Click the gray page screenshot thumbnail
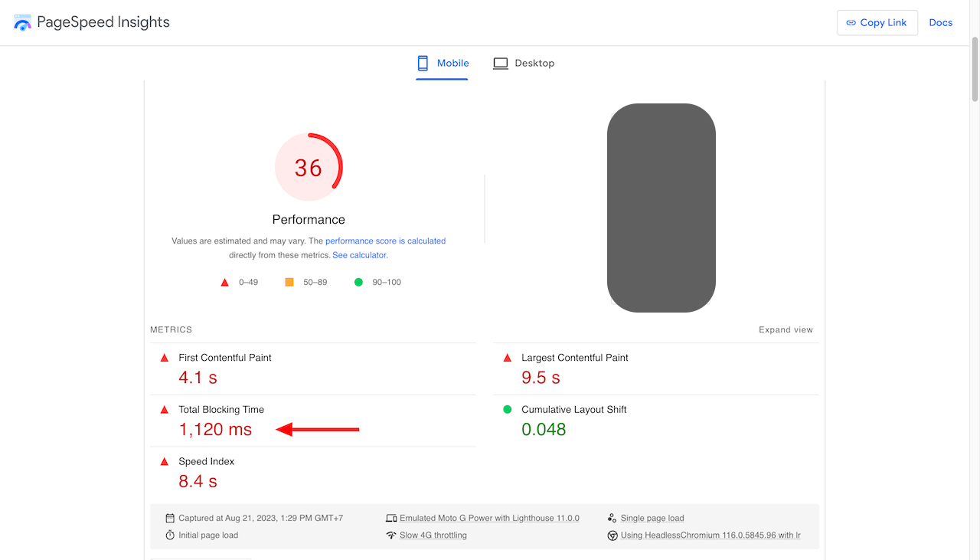 pos(661,208)
